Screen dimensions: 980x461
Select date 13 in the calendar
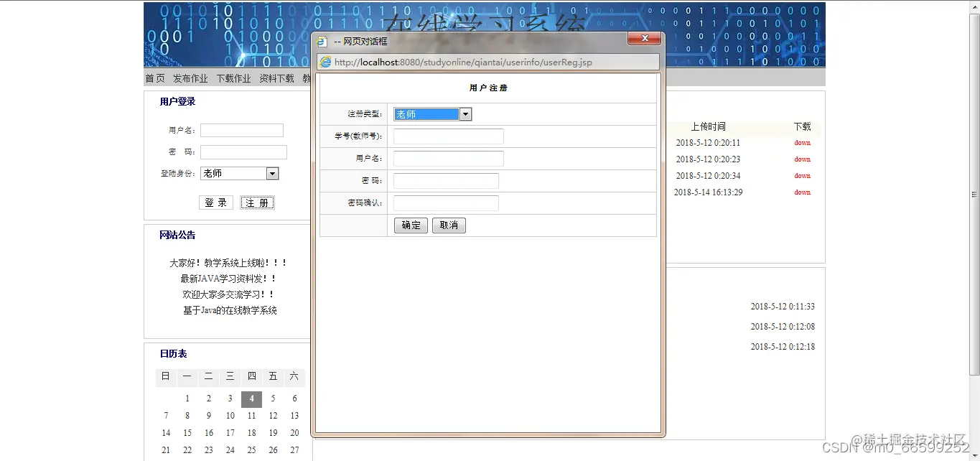click(x=294, y=416)
